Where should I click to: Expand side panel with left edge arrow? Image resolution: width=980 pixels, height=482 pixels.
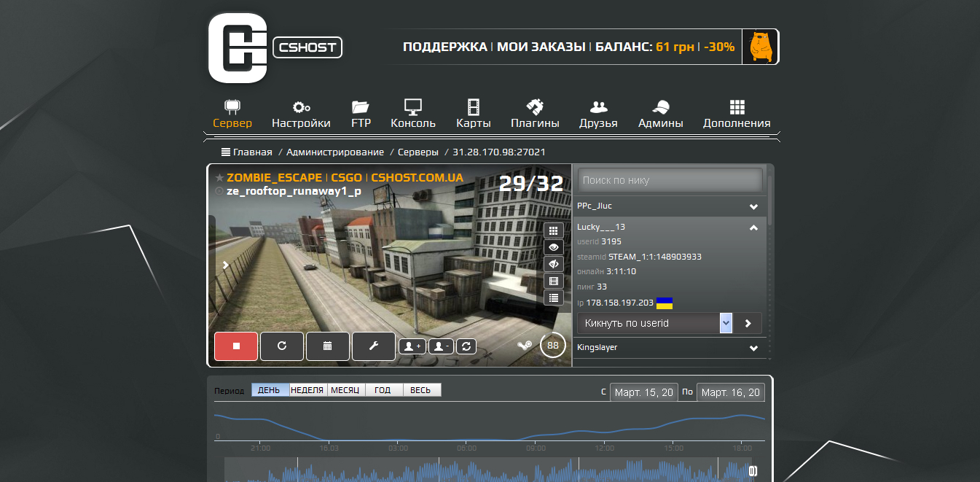click(x=226, y=265)
